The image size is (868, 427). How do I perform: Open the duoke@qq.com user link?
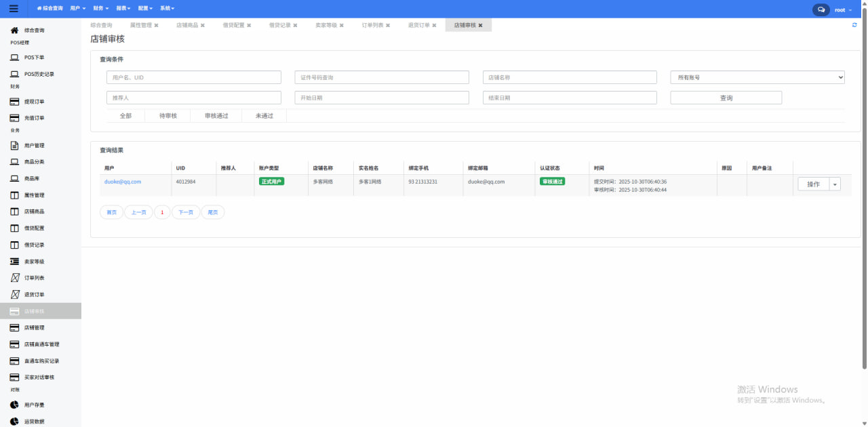click(x=123, y=182)
